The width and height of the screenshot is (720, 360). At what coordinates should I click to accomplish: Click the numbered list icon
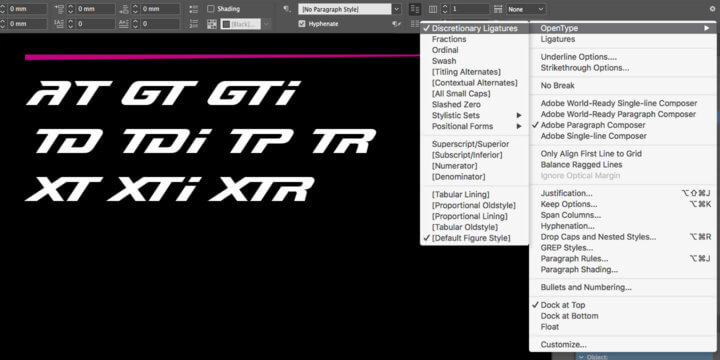(x=194, y=24)
